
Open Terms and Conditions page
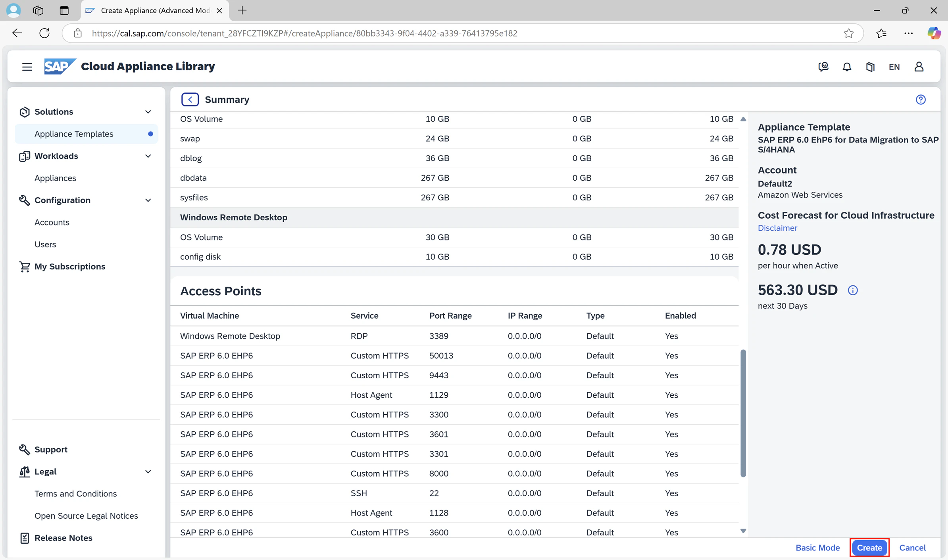click(75, 494)
